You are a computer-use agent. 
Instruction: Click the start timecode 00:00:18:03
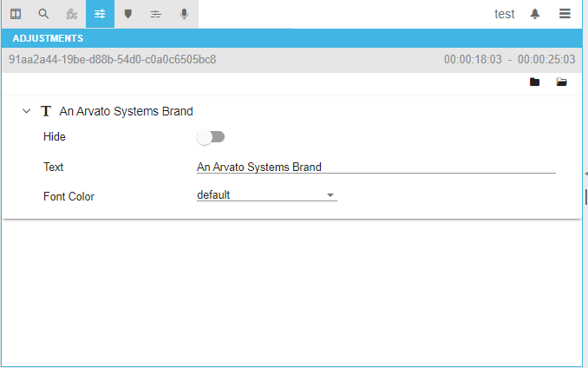pos(472,60)
